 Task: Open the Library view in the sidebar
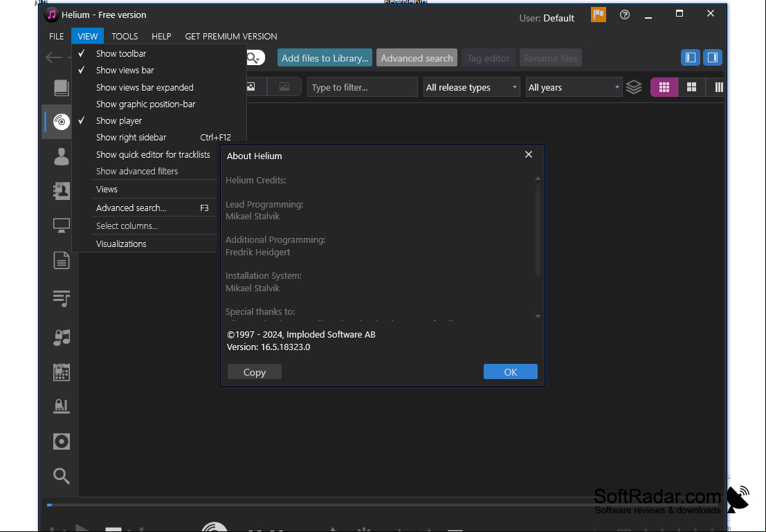(61, 88)
